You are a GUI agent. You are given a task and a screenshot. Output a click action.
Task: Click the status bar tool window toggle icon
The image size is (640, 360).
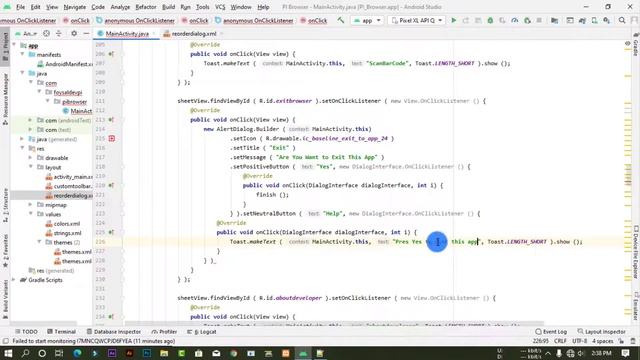pos(5,341)
